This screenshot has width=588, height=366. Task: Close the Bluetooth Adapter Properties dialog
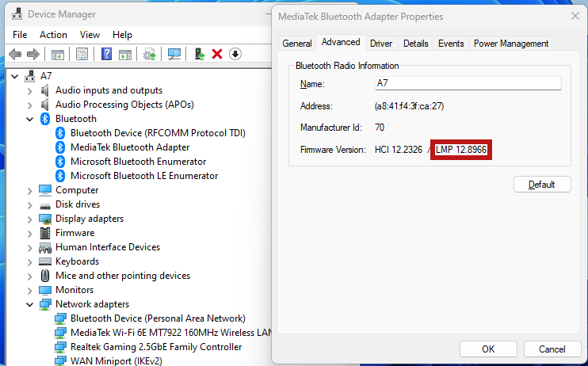575,16
